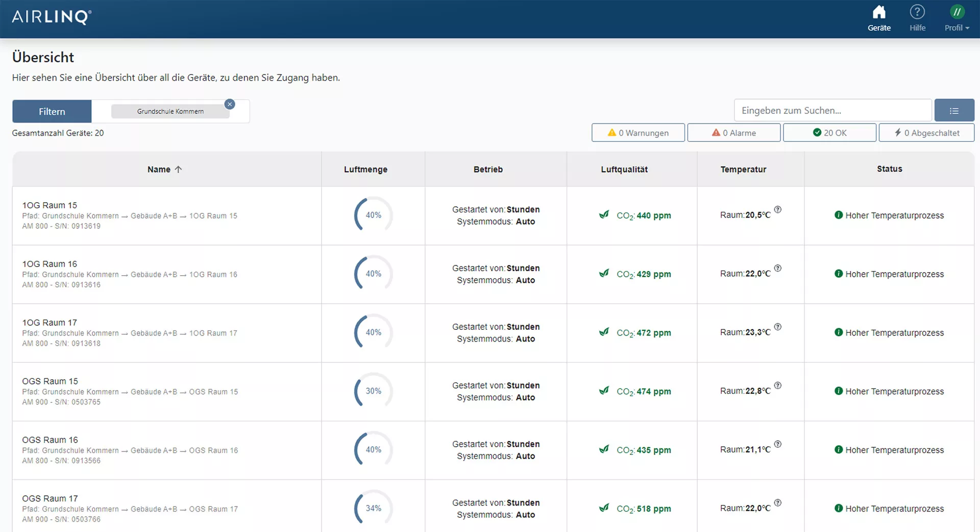Open device 1OG Raum 17
Screen dimensions: 980x532
50,323
